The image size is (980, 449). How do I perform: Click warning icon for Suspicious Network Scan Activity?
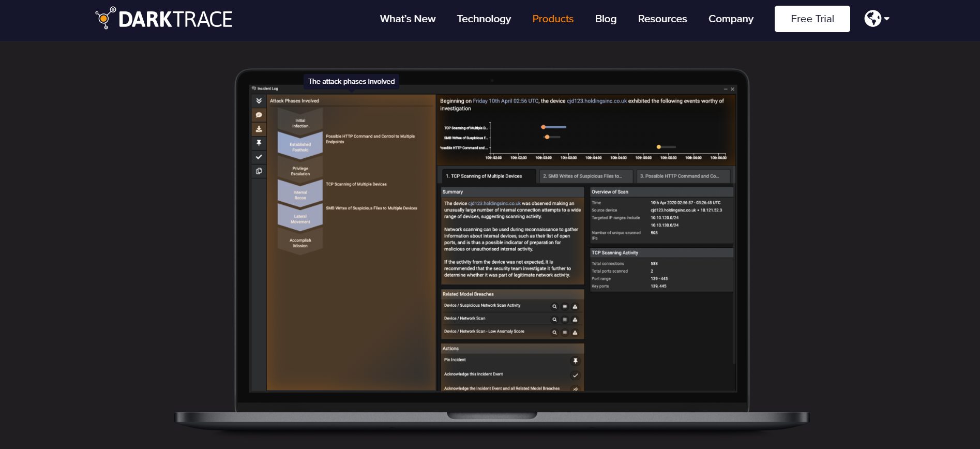(x=575, y=306)
